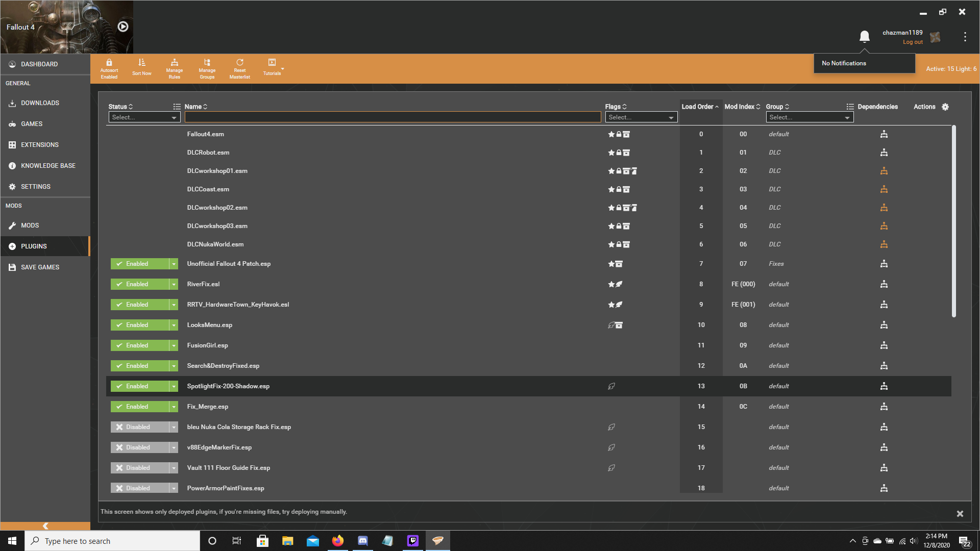Image resolution: width=980 pixels, height=551 pixels.
Task: Sort plugins by Load Order header
Action: click(700, 107)
